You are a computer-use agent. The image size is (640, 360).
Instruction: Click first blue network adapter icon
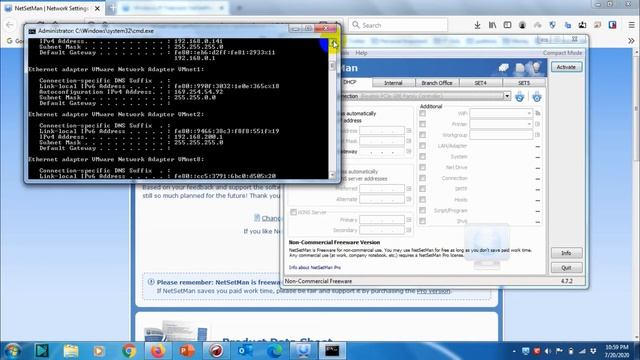pyautogui.click(x=520, y=97)
